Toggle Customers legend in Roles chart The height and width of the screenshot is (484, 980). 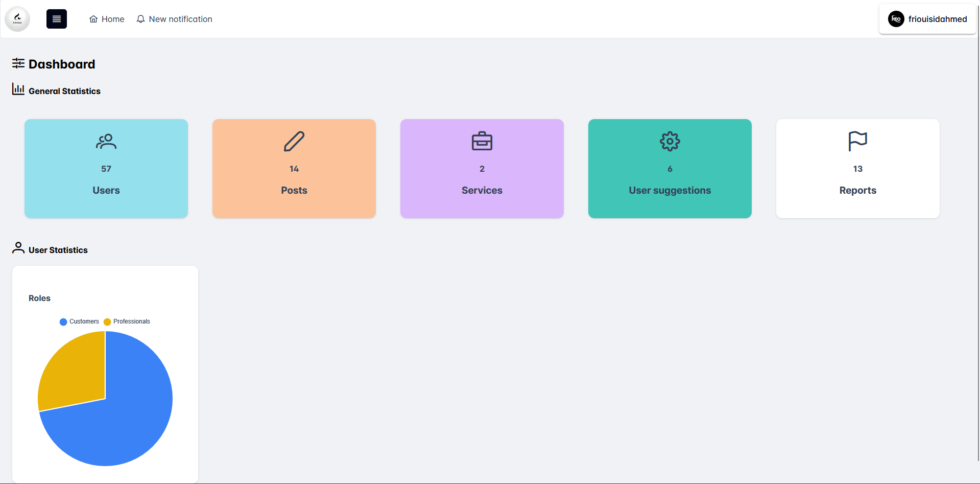pyautogui.click(x=79, y=321)
